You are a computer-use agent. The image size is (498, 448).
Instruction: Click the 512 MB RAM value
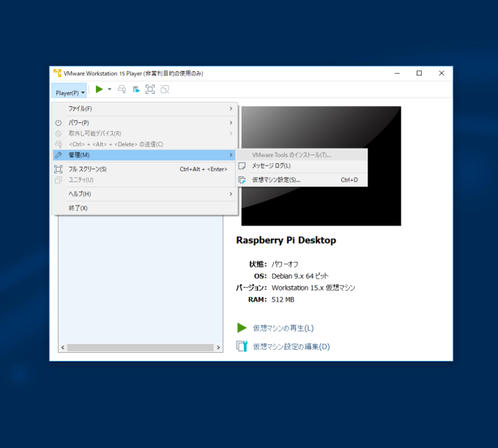click(283, 299)
